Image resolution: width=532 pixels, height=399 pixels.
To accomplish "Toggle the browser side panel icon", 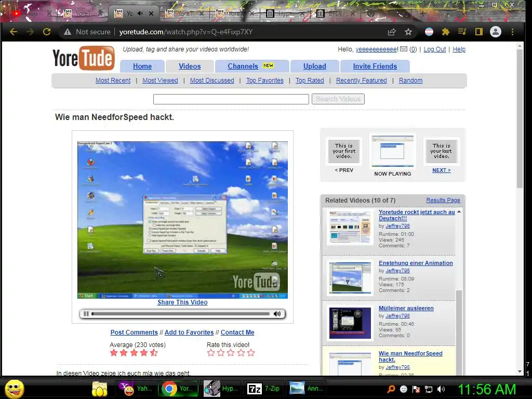I will (478, 32).
